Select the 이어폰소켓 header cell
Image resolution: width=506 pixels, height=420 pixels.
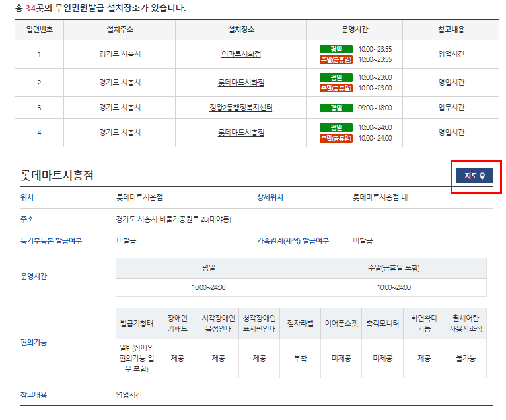[x=341, y=324]
